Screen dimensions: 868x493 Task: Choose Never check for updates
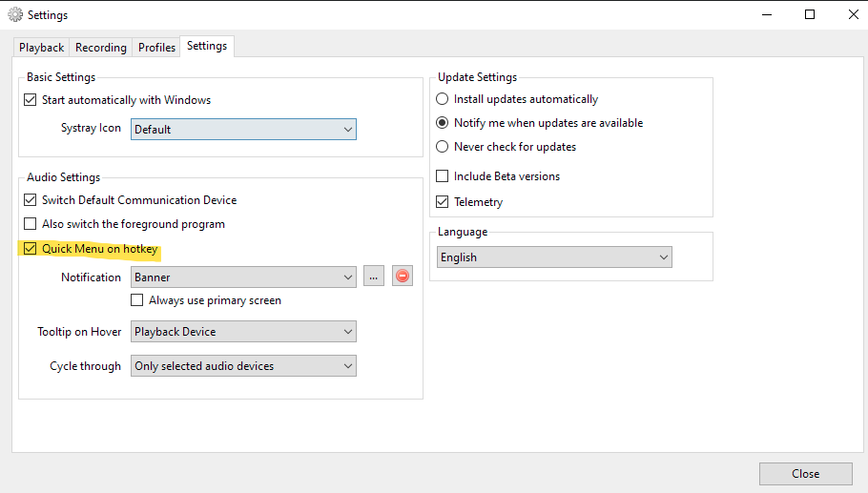click(x=442, y=147)
